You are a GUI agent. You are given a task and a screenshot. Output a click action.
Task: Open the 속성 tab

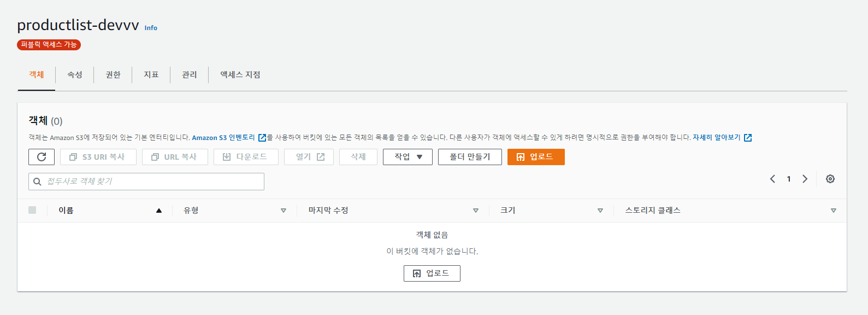click(x=75, y=75)
